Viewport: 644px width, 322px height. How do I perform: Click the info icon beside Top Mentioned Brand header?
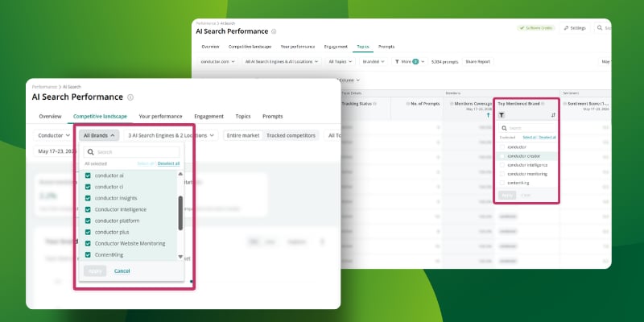pyautogui.click(x=543, y=104)
